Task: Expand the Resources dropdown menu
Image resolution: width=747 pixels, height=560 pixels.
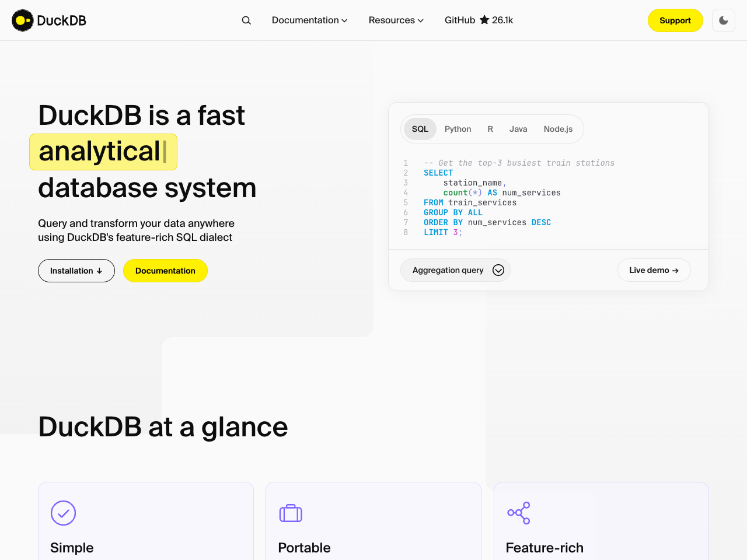Action: (396, 20)
